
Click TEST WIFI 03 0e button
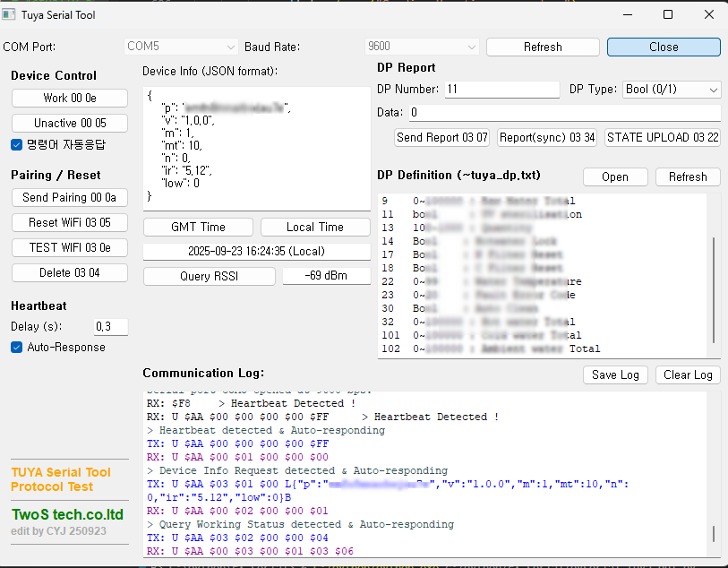[70, 247]
